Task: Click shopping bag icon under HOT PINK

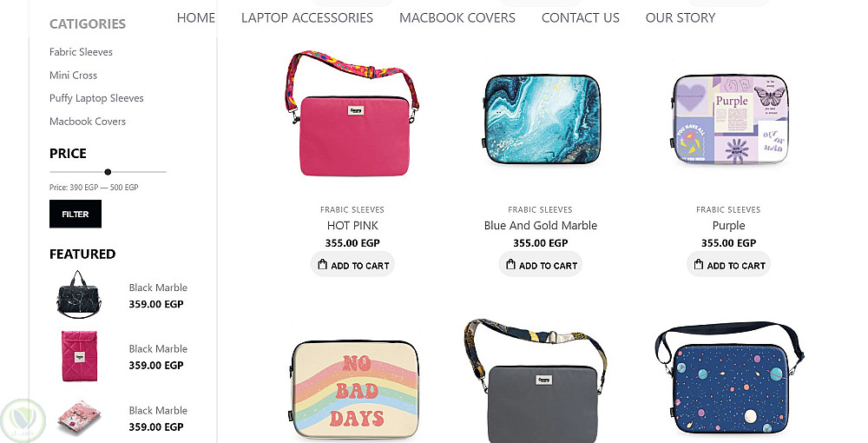Action: pyautogui.click(x=322, y=265)
